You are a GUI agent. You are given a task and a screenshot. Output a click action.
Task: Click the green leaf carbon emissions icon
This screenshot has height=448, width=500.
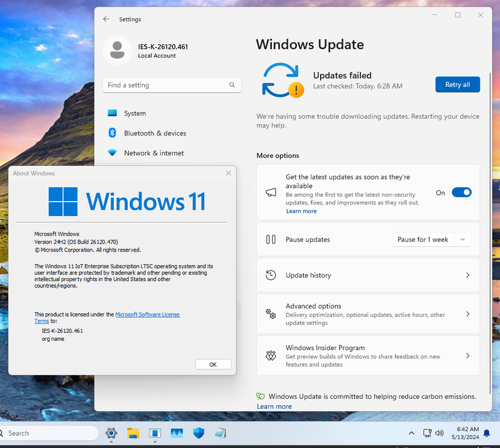click(261, 396)
